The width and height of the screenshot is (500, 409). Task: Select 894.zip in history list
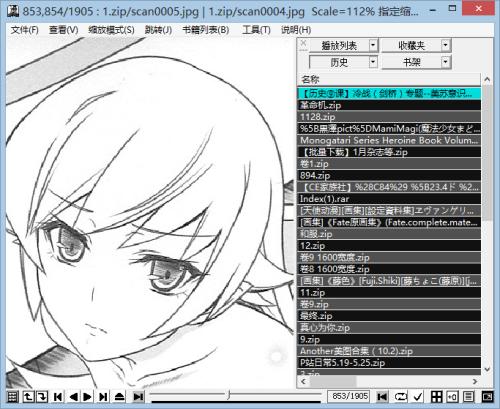pyautogui.click(x=389, y=175)
